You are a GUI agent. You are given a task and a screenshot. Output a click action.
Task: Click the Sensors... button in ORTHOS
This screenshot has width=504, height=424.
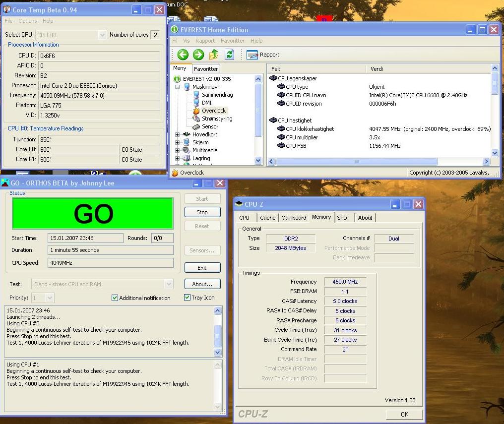click(x=202, y=250)
